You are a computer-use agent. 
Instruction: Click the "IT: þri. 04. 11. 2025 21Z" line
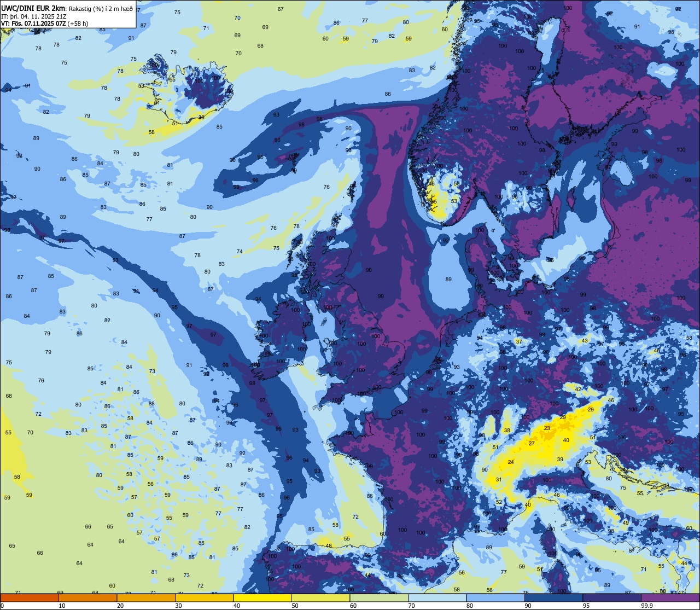34,16
